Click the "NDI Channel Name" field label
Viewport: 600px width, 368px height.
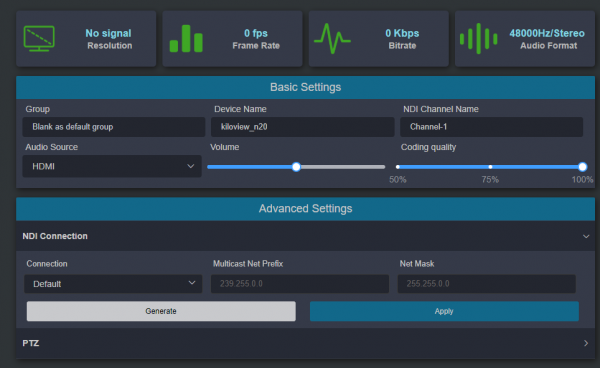(x=441, y=109)
